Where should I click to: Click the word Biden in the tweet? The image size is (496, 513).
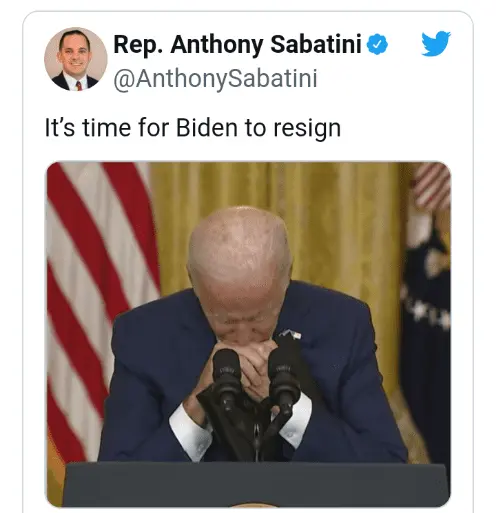click(x=207, y=128)
